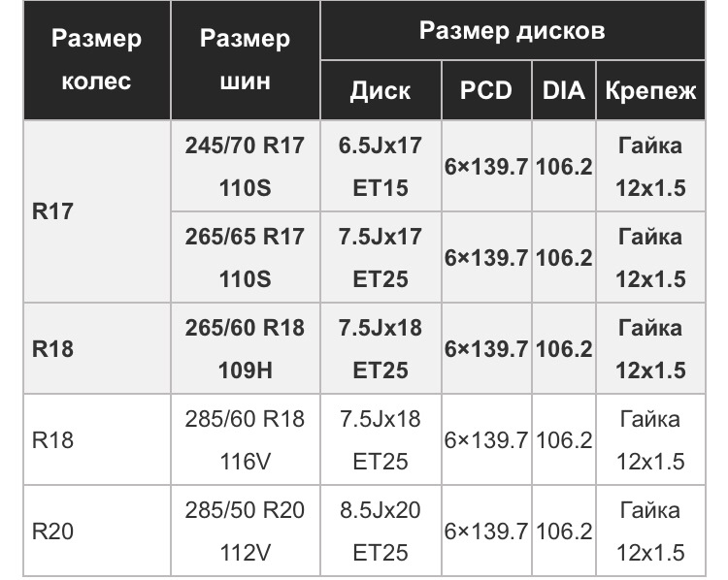Click disc cell 7.5Jx17 ET25
Viewport: 728px width, 580px height.
tap(381, 258)
